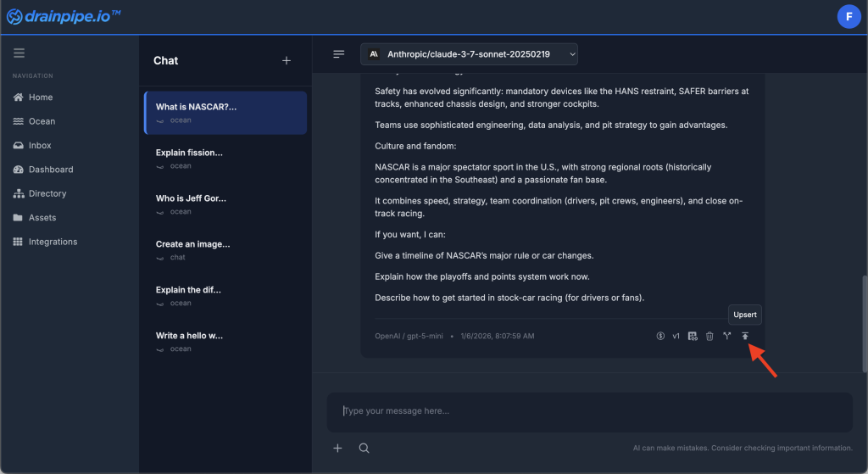Open Dashboard in navigation sidebar
Image resolution: width=868 pixels, height=474 pixels.
click(50, 170)
